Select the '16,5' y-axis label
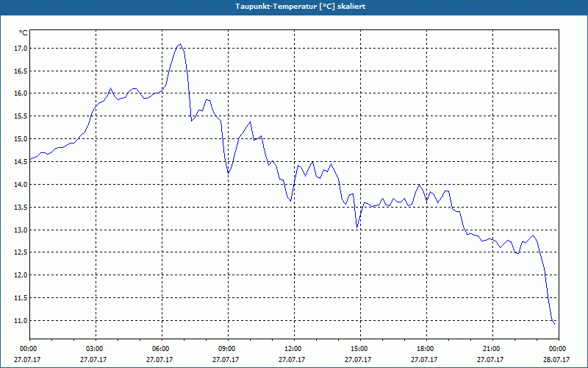 21,71
